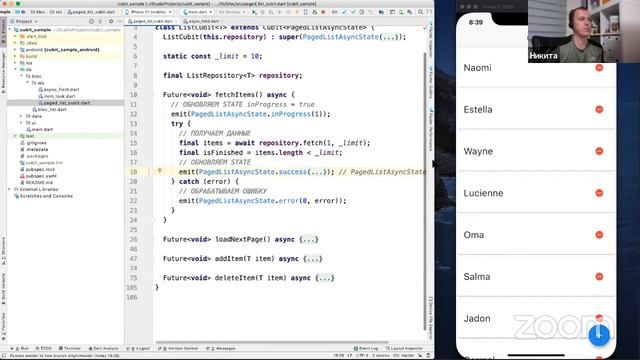Select Scratches and Consoles node
The image size is (640, 360).
point(43,196)
